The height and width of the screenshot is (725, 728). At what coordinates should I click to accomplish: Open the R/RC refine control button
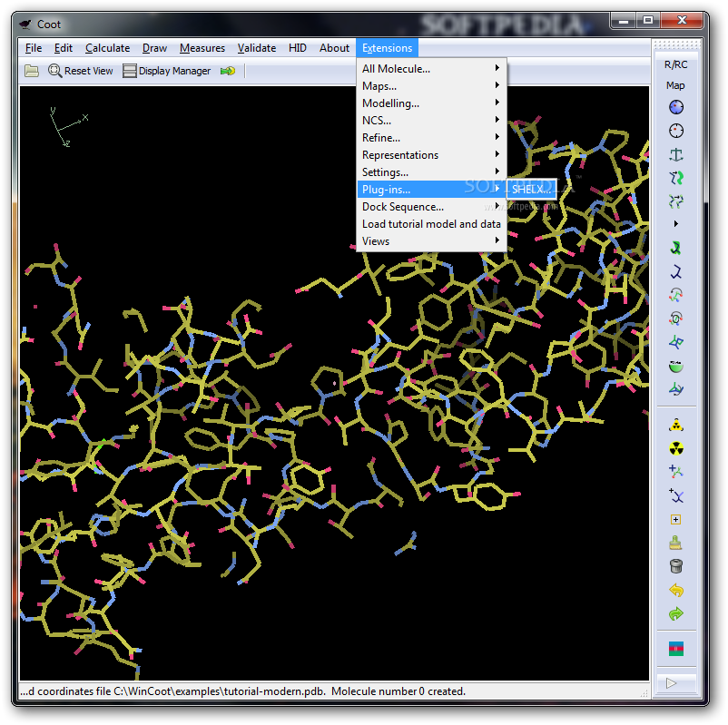point(675,64)
